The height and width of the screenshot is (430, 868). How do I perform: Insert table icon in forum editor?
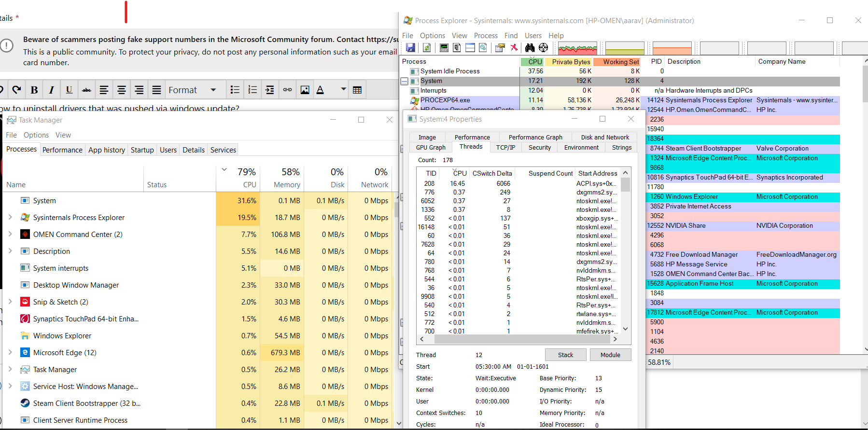357,90
